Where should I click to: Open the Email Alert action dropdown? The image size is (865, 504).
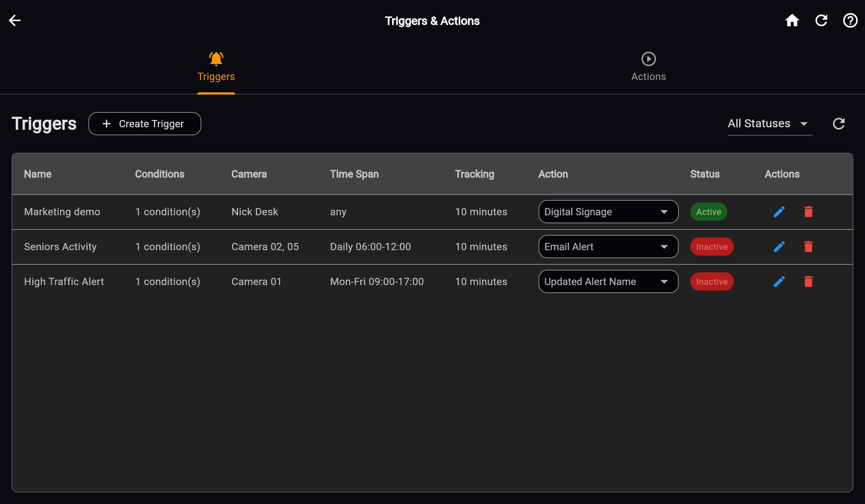click(x=608, y=247)
